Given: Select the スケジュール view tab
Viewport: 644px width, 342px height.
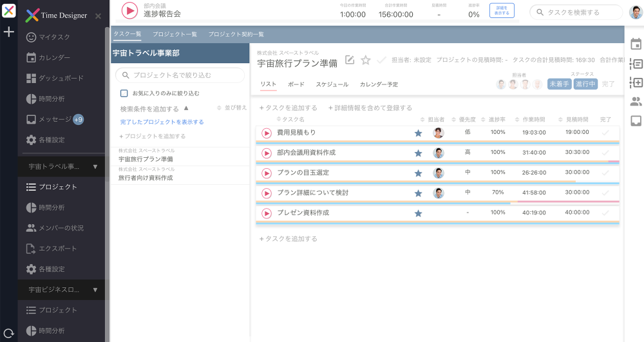Looking at the screenshot, I should pos(332,84).
